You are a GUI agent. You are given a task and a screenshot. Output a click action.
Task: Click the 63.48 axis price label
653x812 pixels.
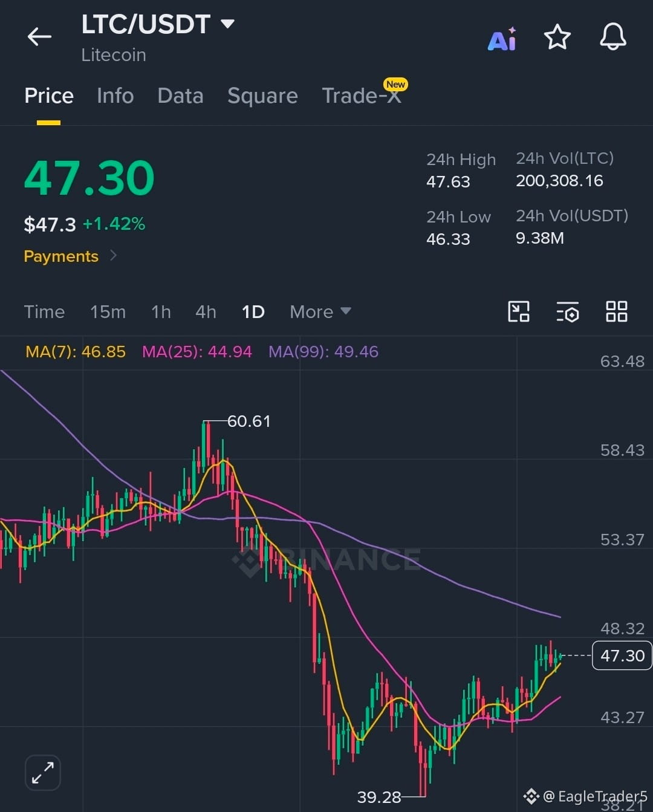(622, 362)
